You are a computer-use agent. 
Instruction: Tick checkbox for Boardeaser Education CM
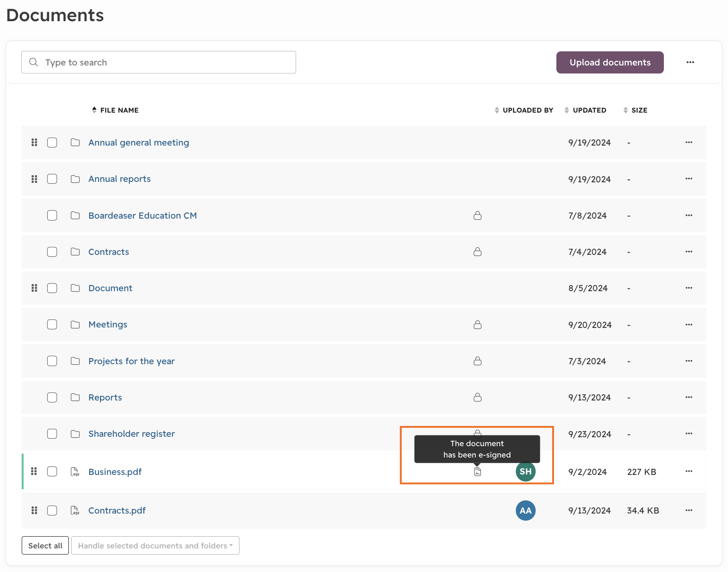coord(52,215)
